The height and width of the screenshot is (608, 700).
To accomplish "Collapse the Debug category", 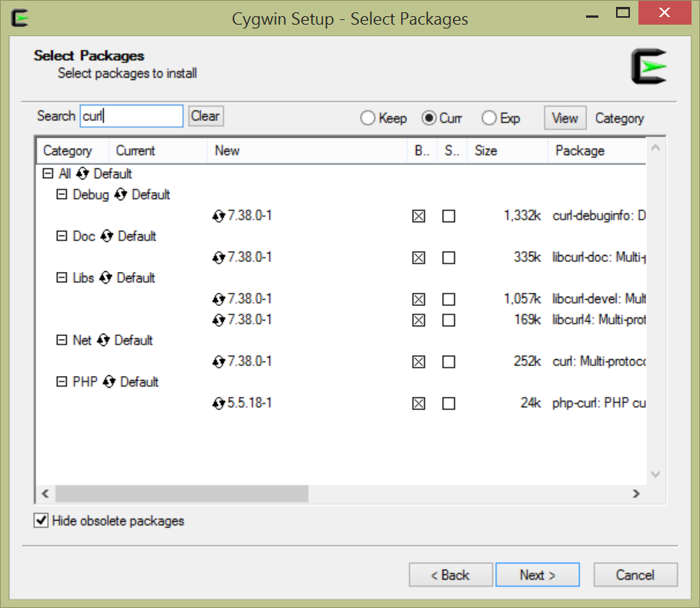I will [x=62, y=194].
